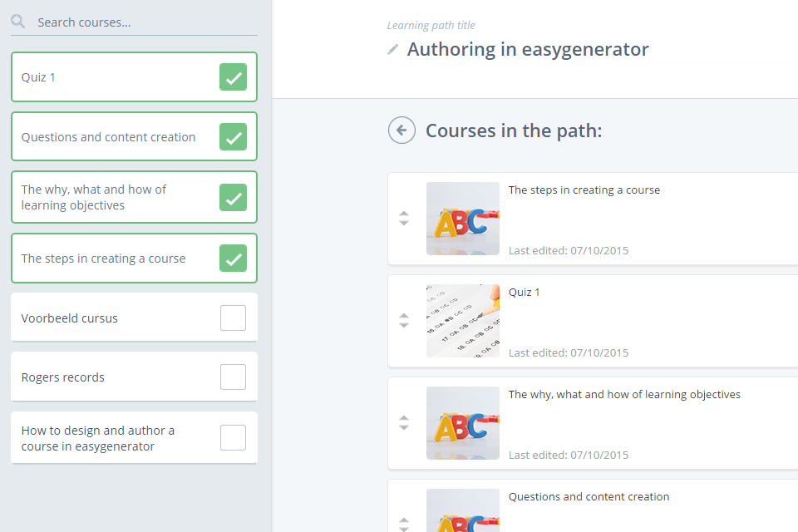Click the back arrow circle button
This screenshot has width=798, height=532.
401,131
